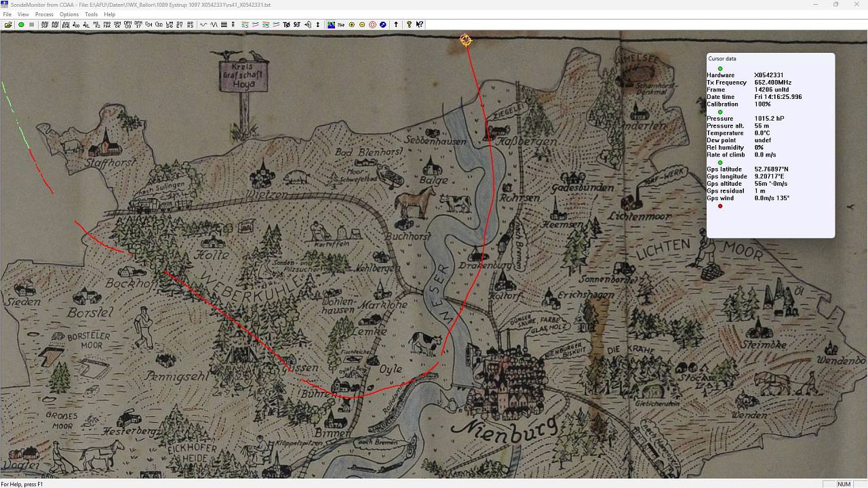Click the blue arrow compass icon
The height and width of the screenshot is (488, 868).
tap(383, 25)
